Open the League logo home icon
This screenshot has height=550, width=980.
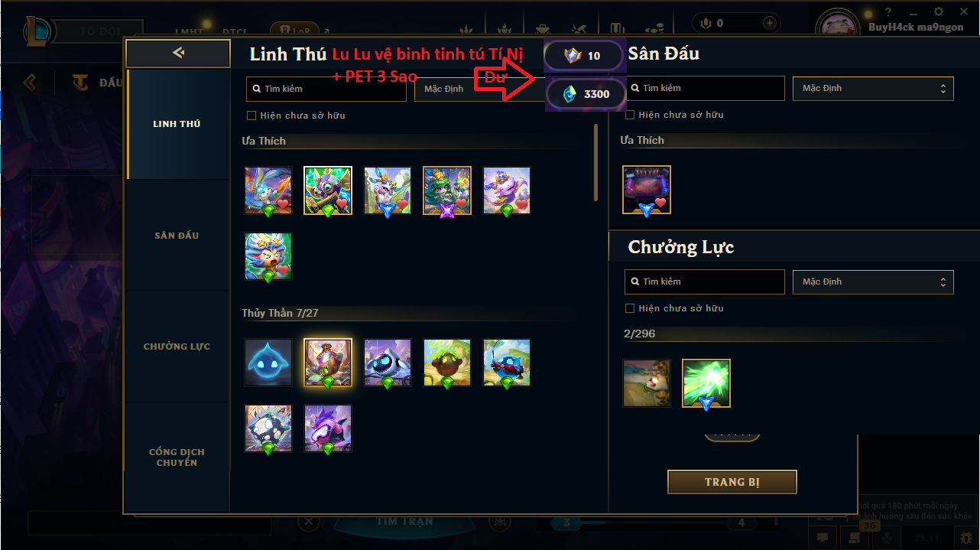coord(37,31)
